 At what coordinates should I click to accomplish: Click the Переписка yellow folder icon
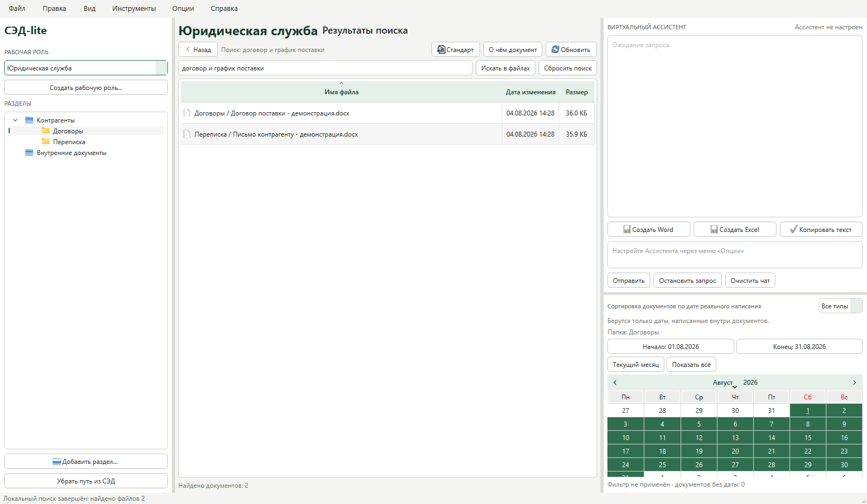pos(46,141)
